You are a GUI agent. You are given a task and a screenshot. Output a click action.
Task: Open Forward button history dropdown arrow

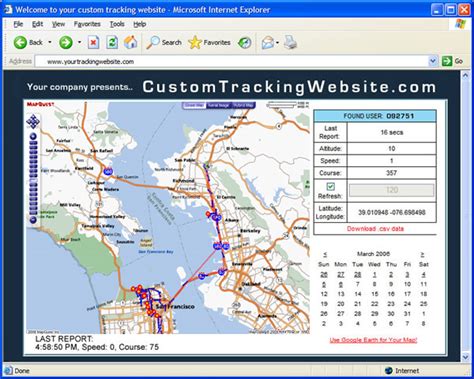coord(79,42)
